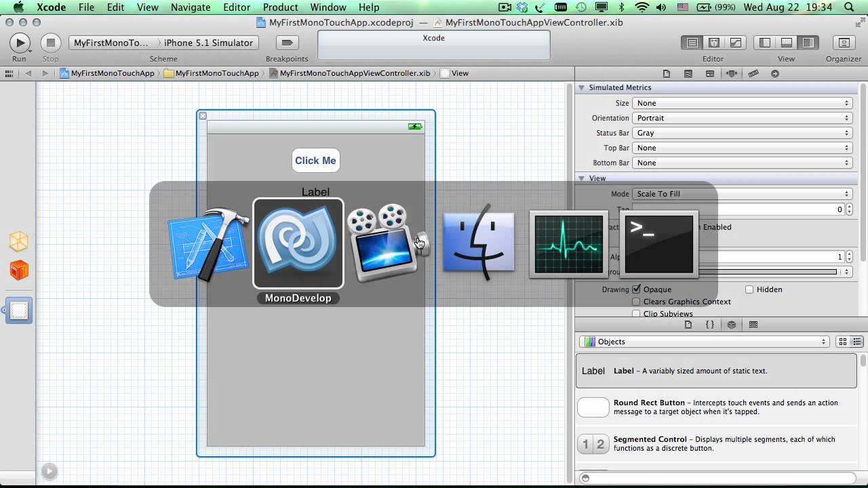Image resolution: width=868 pixels, height=488 pixels.
Task: Open the Organizer window icon
Action: pyautogui.click(x=844, y=43)
